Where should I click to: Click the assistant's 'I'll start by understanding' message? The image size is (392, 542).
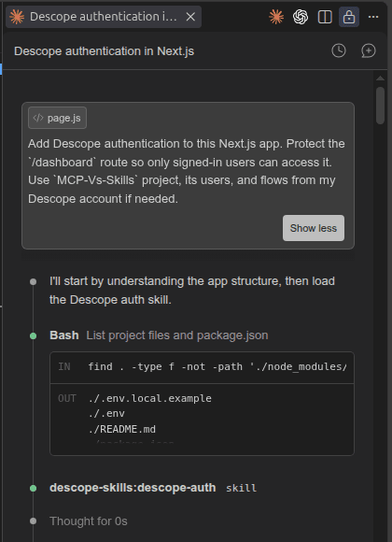click(x=192, y=291)
